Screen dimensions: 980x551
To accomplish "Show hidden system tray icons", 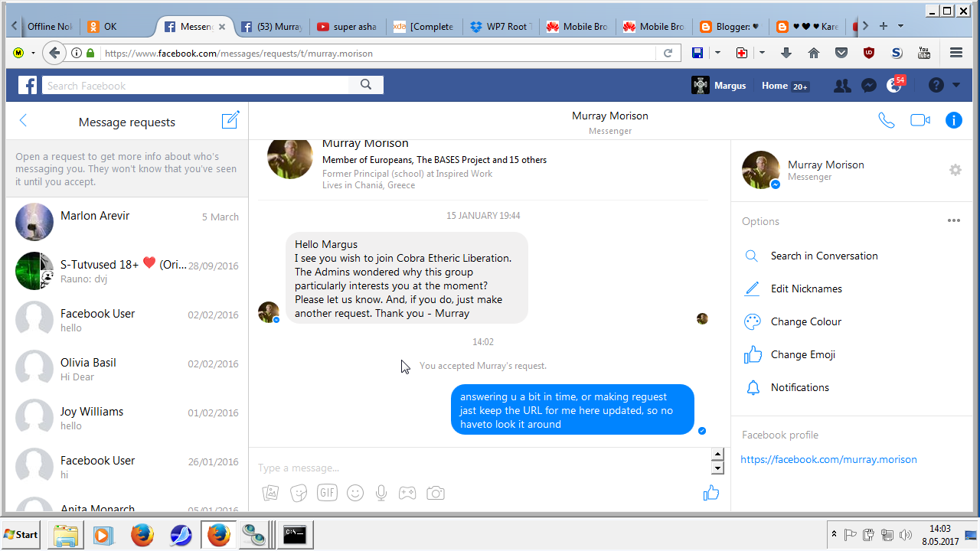I will pos(834,534).
